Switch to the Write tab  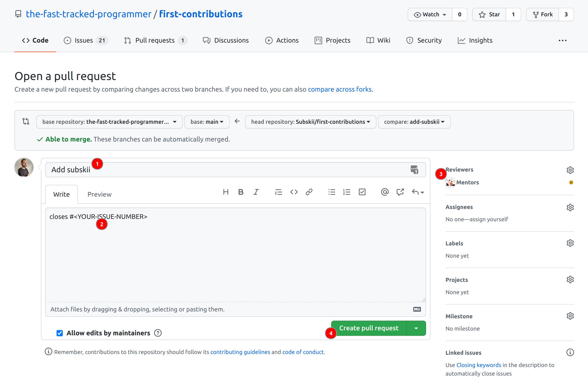pos(62,194)
